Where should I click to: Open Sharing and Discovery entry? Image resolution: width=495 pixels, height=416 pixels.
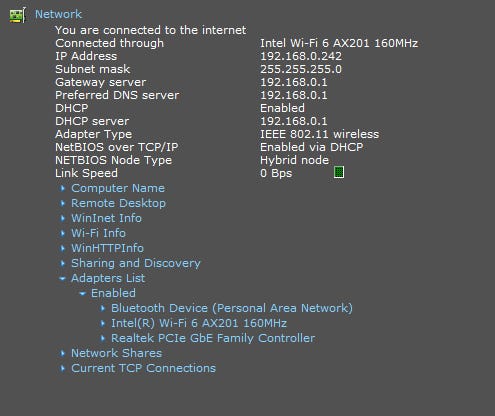coord(136,263)
